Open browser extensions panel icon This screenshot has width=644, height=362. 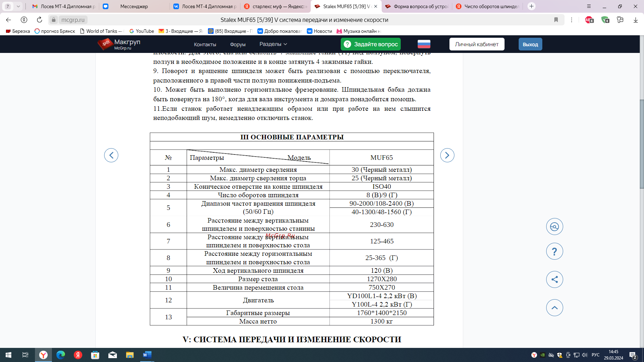pos(620,20)
